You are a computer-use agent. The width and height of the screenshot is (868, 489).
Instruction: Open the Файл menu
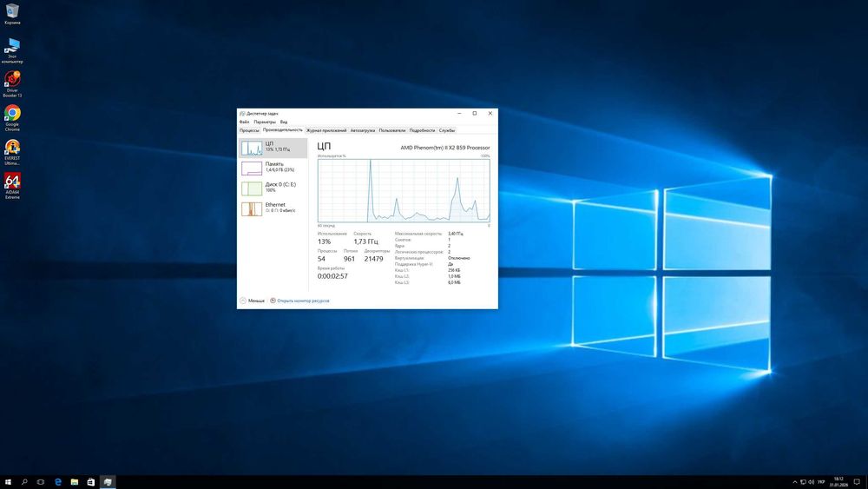(244, 122)
